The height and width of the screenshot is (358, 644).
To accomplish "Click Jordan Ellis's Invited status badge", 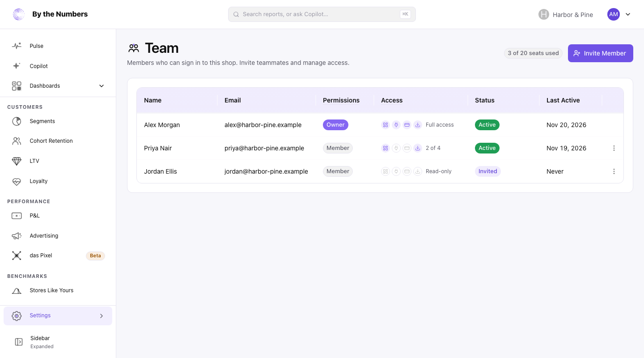I will [x=487, y=171].
